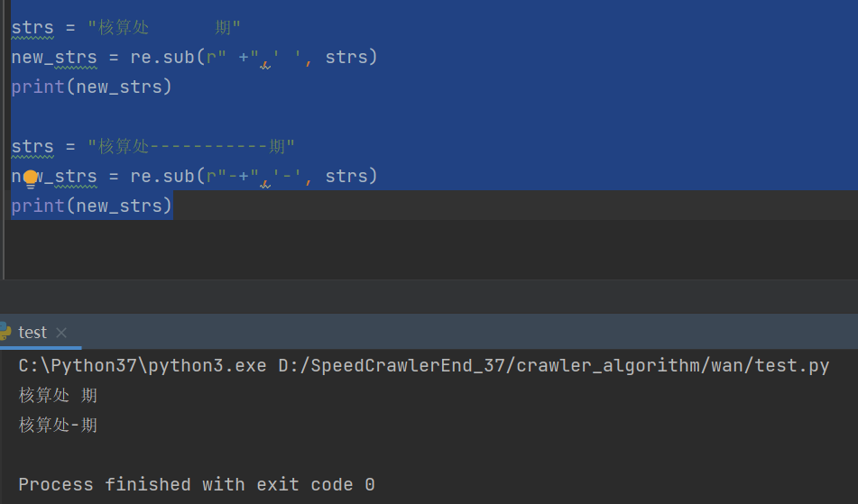
Task: Click the empty editor area below the code
Action: 429,249
